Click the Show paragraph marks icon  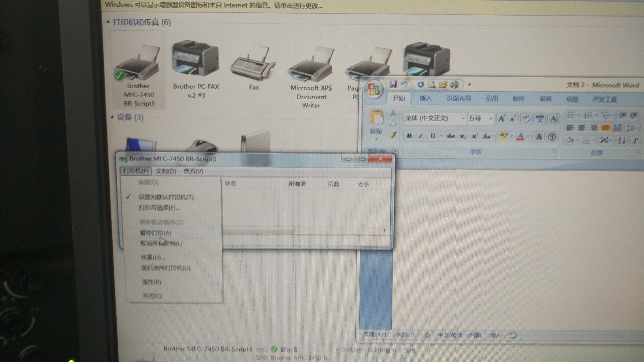coord(635,141)
